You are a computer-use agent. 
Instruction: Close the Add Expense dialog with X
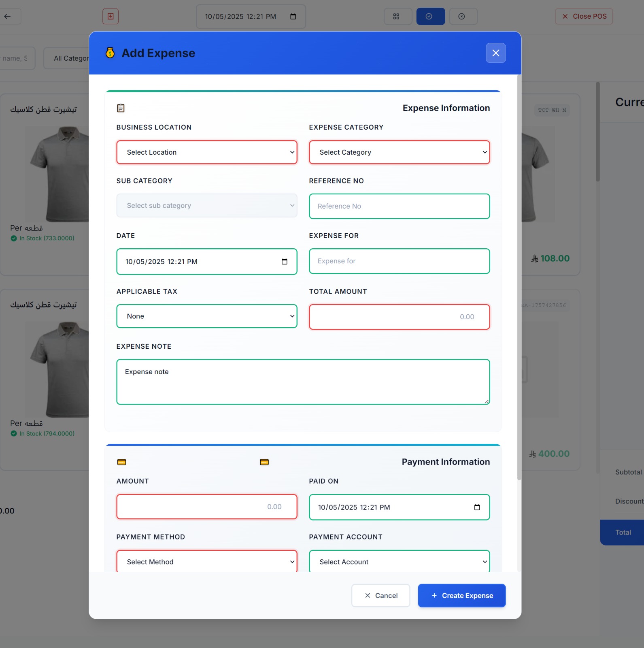[x=495, y=53]
